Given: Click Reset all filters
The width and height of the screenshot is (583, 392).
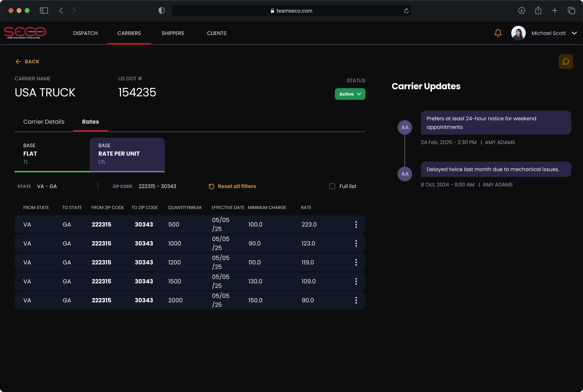Looking at the screenshot, I should [x=232, y=186].
